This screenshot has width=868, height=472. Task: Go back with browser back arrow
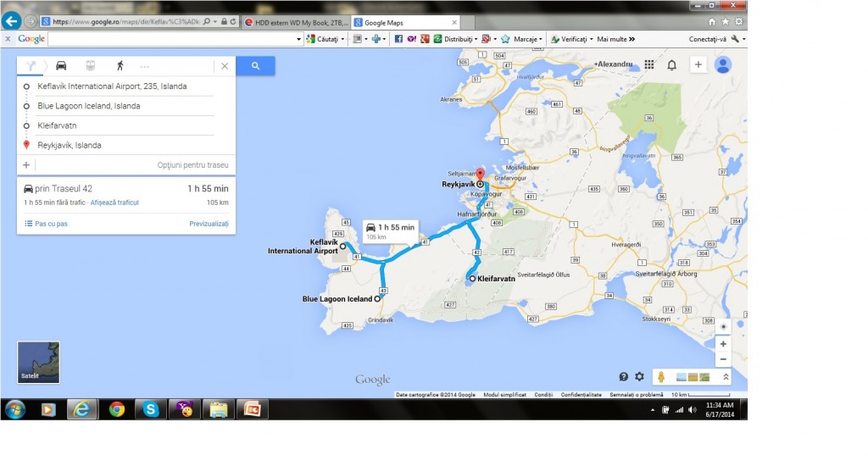tap(11, 21)
